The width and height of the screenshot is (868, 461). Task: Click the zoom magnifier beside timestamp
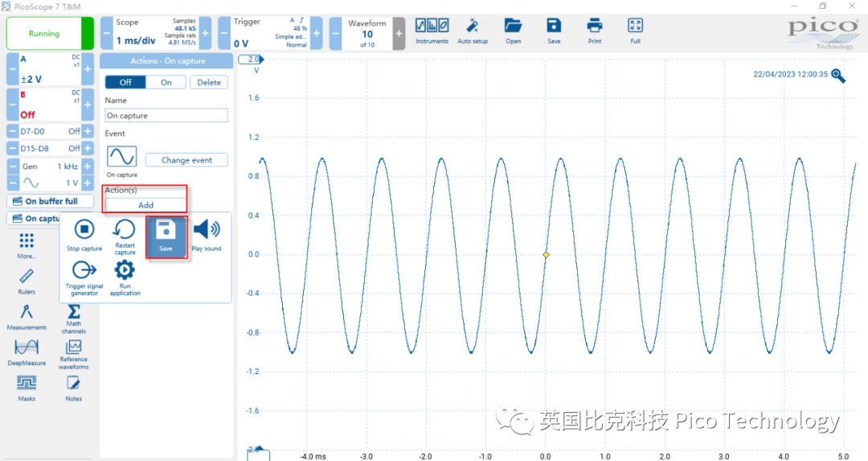[838, 76]
